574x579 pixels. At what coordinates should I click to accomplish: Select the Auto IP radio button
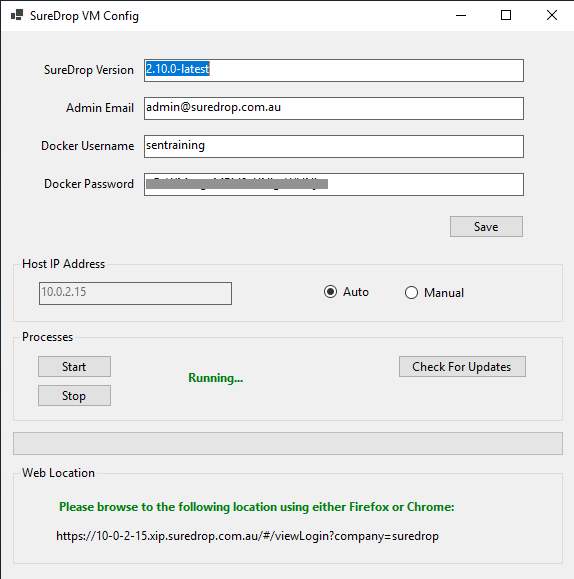click(x=330, y=292)
